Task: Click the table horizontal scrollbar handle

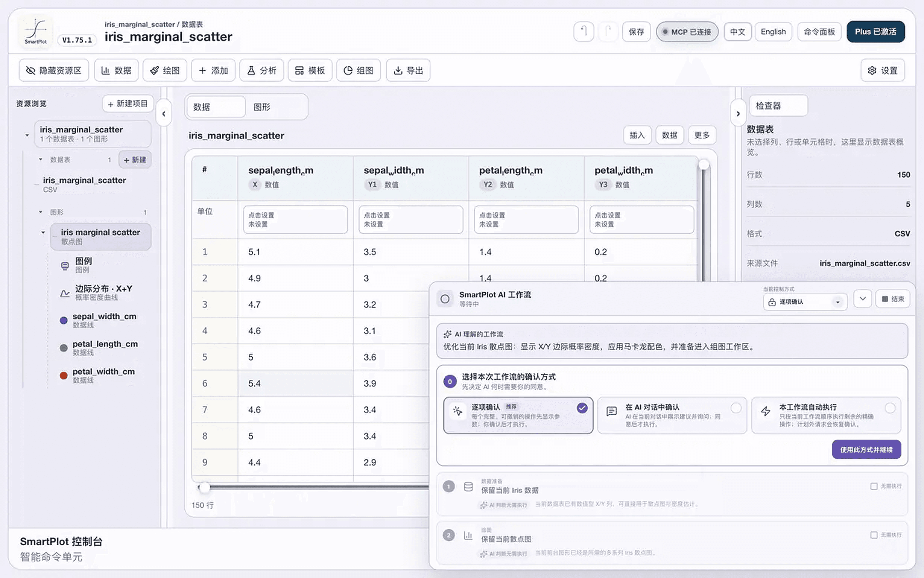Action: pos(204,487)
